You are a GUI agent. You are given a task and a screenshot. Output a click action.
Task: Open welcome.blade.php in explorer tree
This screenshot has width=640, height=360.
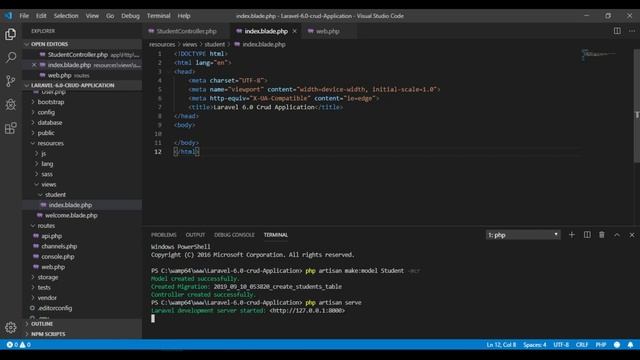point(71,215)
